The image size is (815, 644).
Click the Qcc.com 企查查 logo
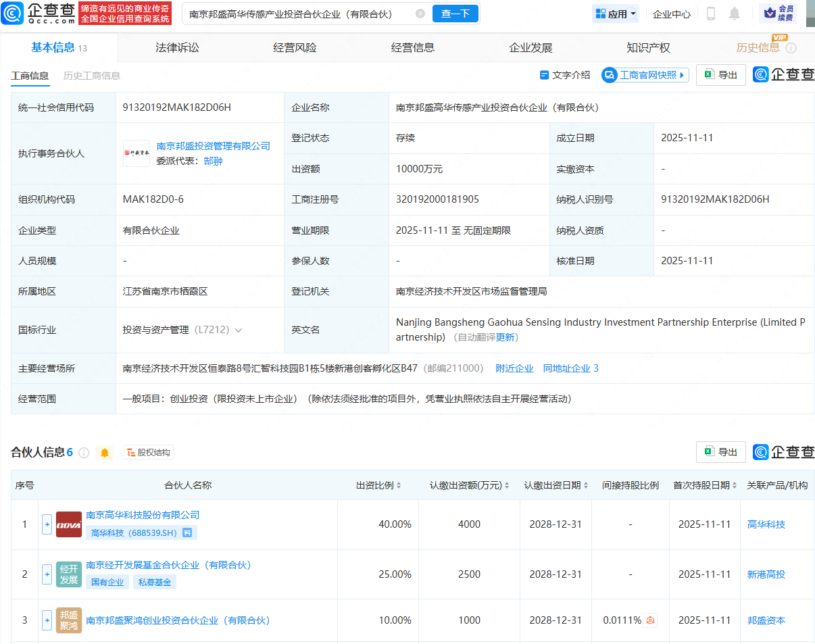click(x=39, y=14)
